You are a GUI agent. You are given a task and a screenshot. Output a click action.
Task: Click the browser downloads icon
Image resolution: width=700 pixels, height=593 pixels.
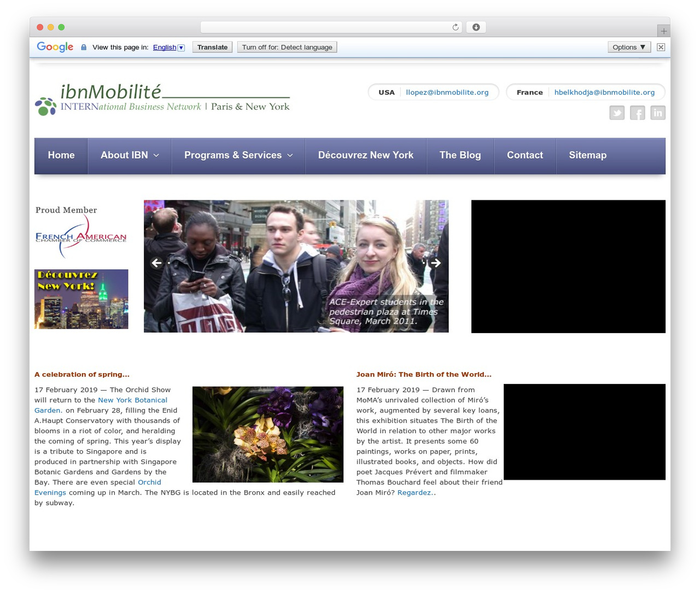476,27
